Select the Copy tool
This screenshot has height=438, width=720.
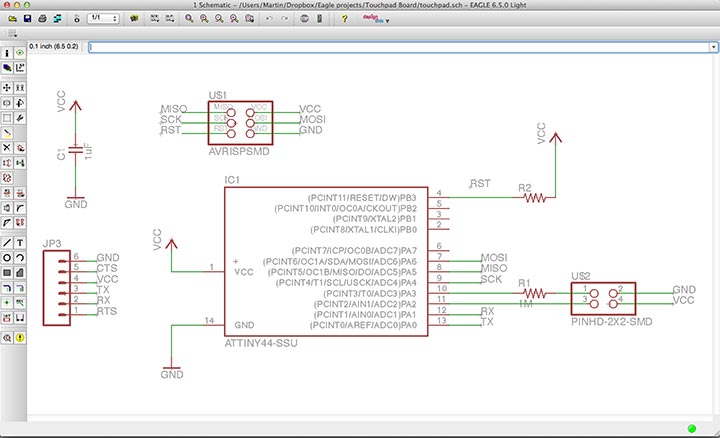(20, 88)
